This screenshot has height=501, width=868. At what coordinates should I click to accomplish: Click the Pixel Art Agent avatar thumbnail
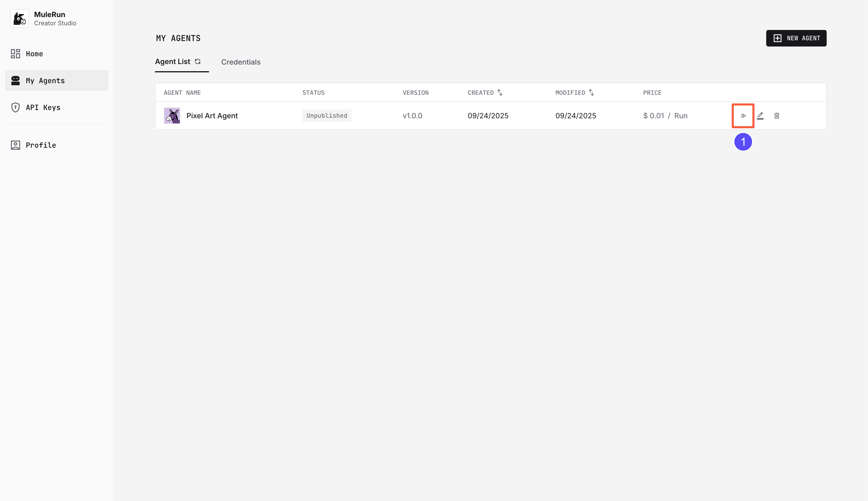point(172,116)
